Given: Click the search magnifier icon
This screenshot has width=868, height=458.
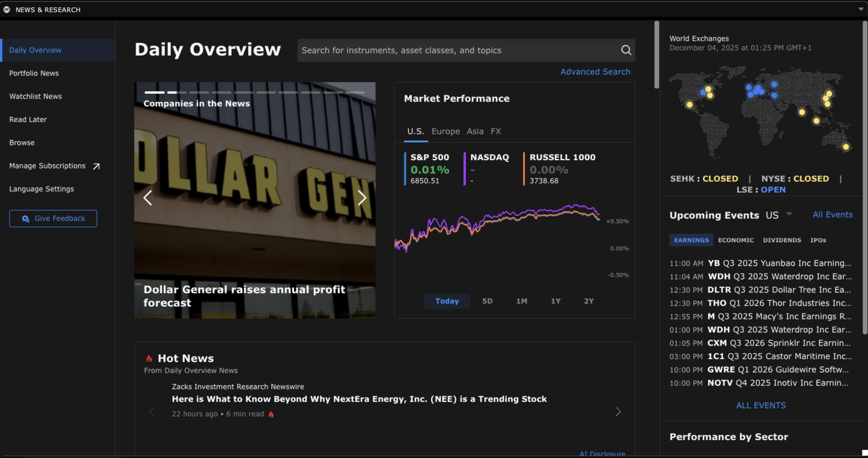Looking at the screenshot, I should pos(626,50).
